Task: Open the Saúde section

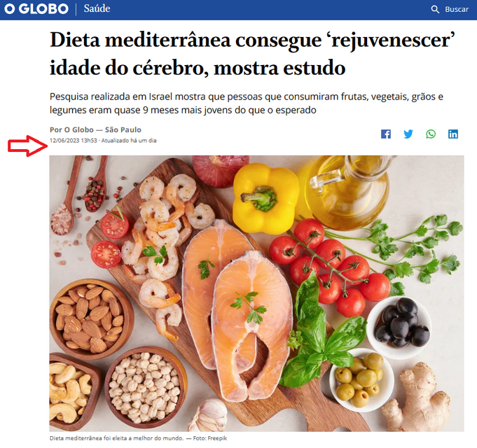Action: [x=97, y=8]
